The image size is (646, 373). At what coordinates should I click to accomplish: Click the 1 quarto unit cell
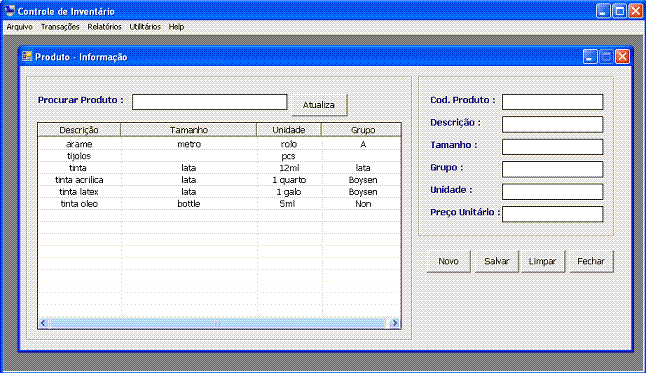pyautogui.click(x=289, y=180)
